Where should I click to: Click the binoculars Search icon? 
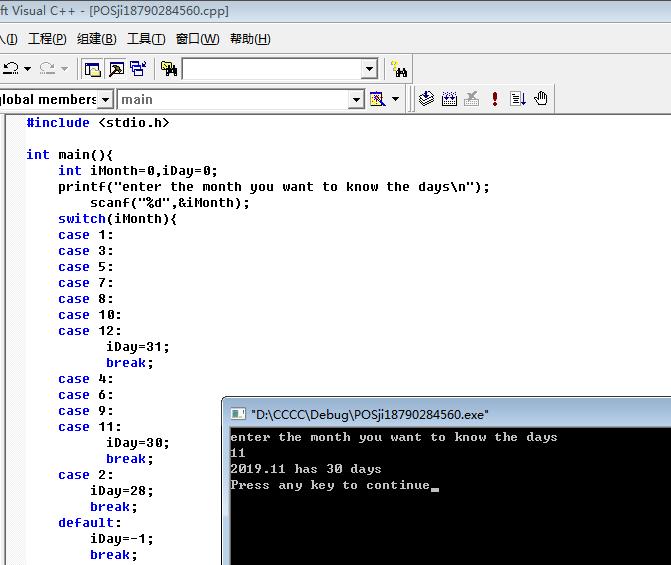(399, 68)
